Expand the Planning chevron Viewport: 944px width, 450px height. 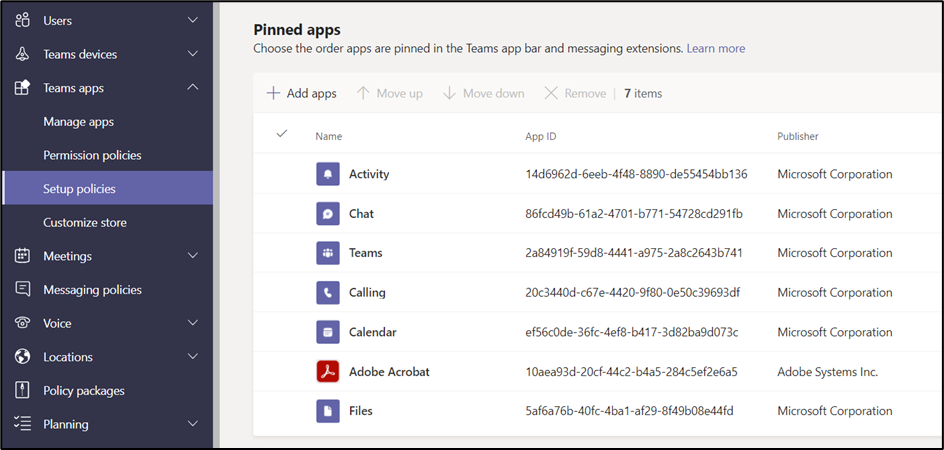click(193, 424)
